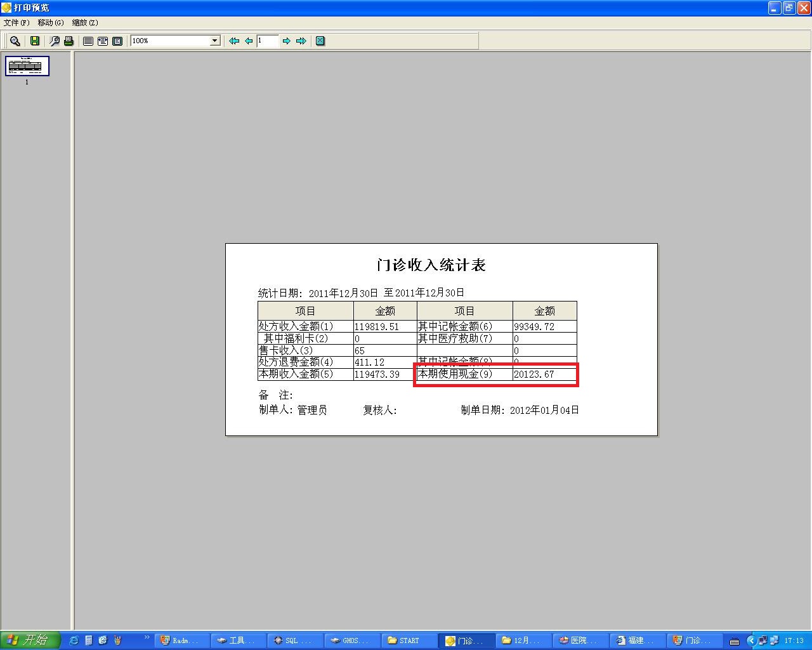Click the 其中福利卡(2) row label
Image resolution: width=812 pixels, height=650 pixels.
coord(296,338)
